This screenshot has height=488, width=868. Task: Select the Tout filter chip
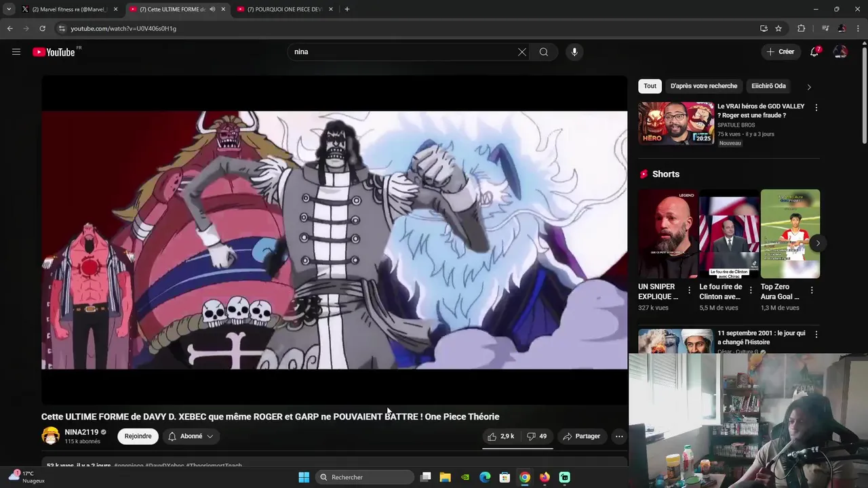coord(650,86)
